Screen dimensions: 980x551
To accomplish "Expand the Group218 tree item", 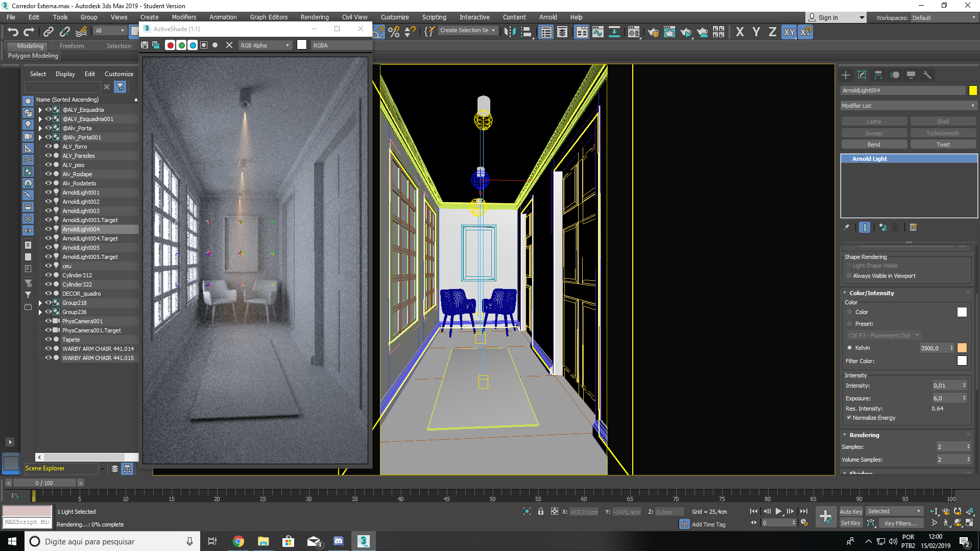I will (40, 303).
